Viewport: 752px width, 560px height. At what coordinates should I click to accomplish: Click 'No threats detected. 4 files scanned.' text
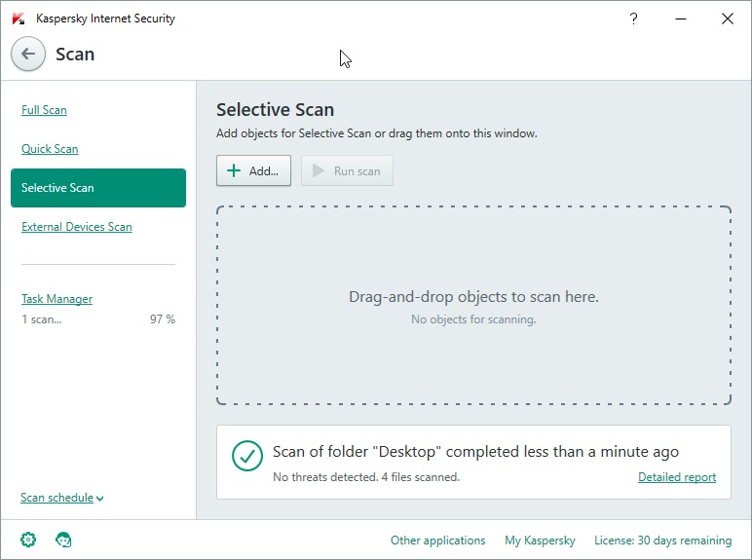coord(366,477)
